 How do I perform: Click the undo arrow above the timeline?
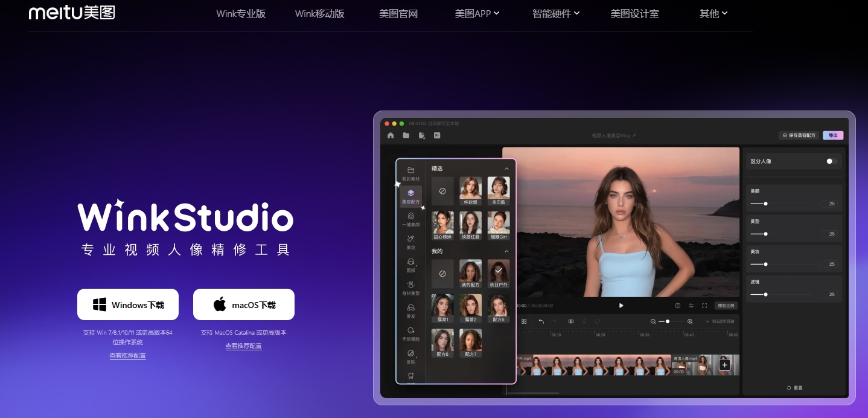[541, 321]
